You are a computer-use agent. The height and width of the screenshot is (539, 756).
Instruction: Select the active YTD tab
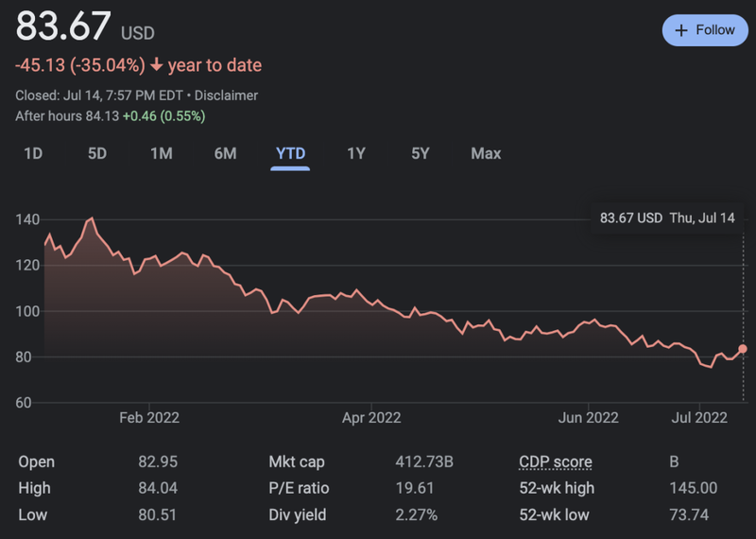[290, 153]
